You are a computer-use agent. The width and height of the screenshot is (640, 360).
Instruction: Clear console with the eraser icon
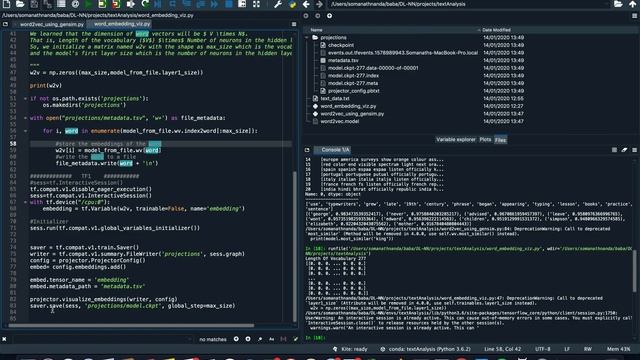point(624,150)
